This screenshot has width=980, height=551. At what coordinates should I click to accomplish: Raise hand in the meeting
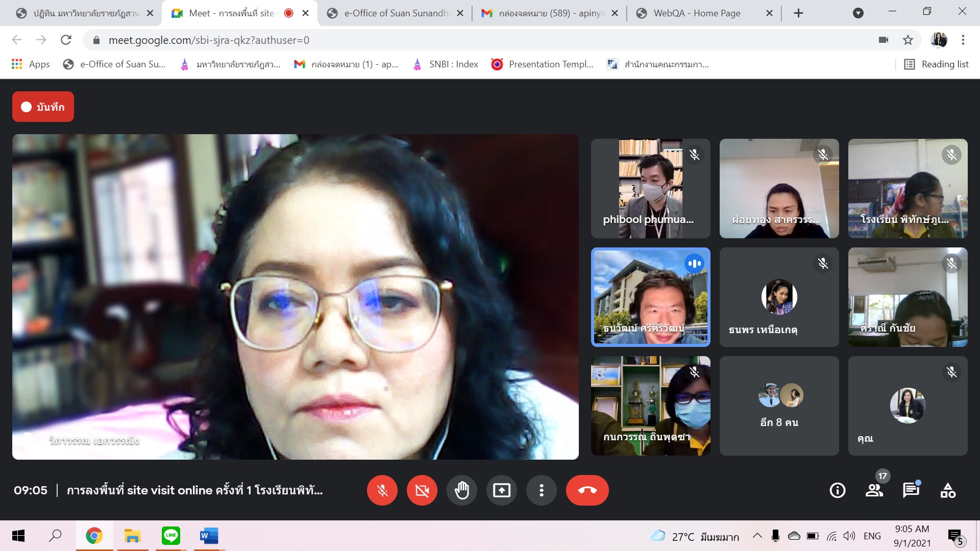tap(461, 490)
